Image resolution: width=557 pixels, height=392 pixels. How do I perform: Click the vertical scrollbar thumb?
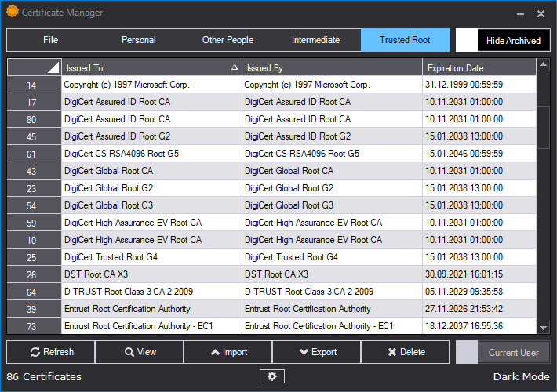543,127
